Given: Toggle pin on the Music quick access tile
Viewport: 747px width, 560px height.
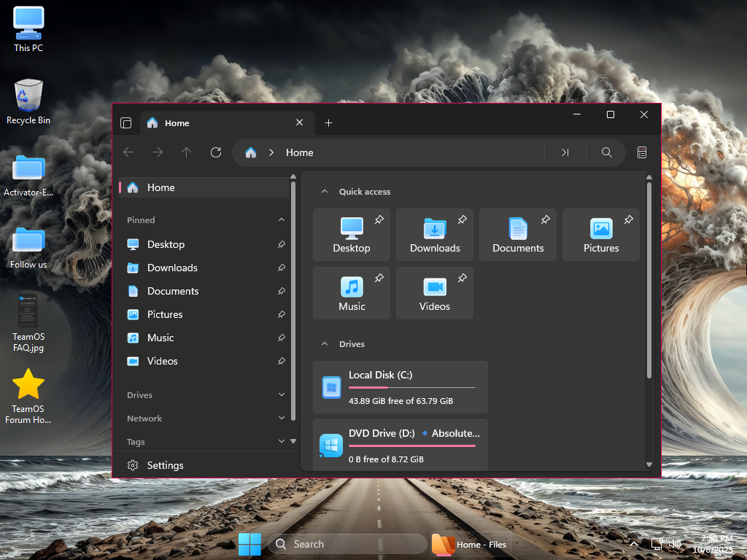Looking at the screenshot, I should (379, 278).
